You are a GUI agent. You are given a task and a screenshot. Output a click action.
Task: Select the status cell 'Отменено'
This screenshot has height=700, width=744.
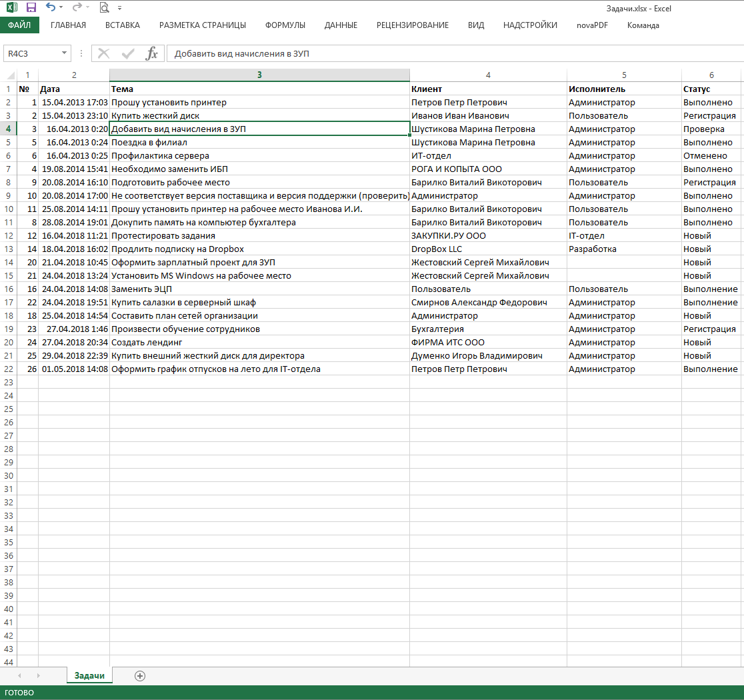pyautogui.click(x=711, y=155)
